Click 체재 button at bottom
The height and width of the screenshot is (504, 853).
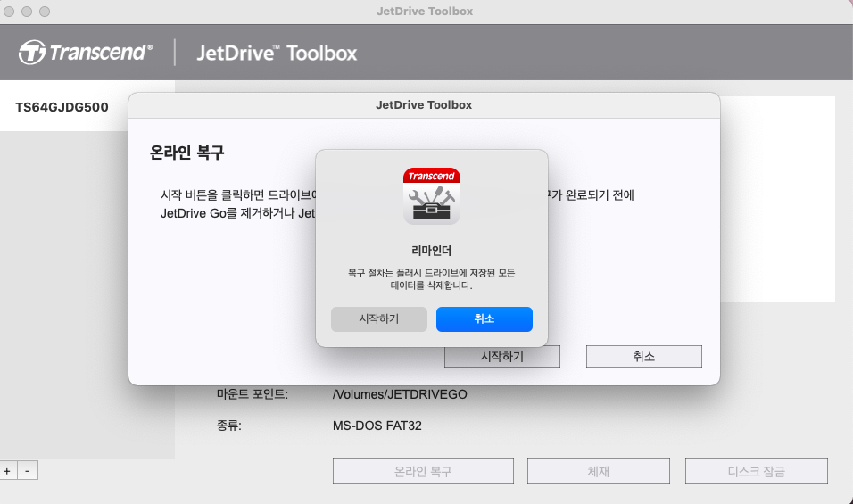599,471
